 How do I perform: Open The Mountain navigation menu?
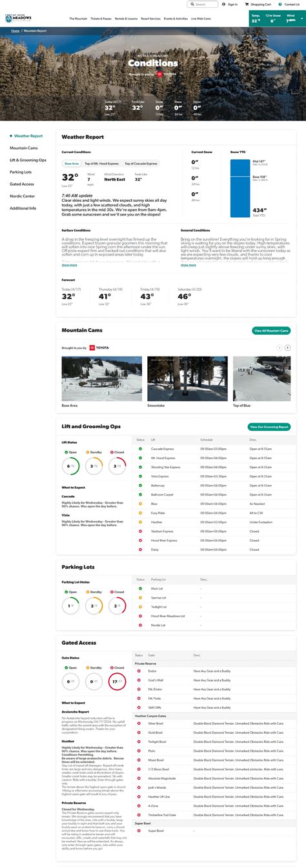(x=77, y=19)
